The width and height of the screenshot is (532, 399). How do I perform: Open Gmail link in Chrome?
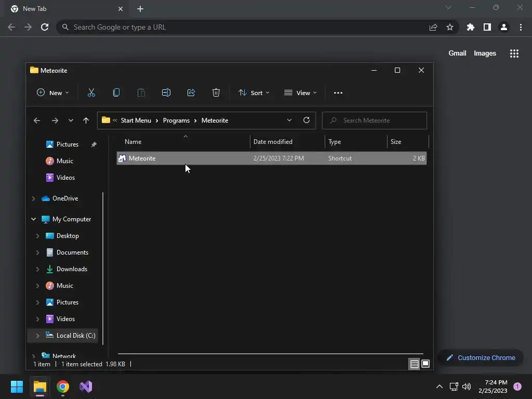click(x=457, y=54)
